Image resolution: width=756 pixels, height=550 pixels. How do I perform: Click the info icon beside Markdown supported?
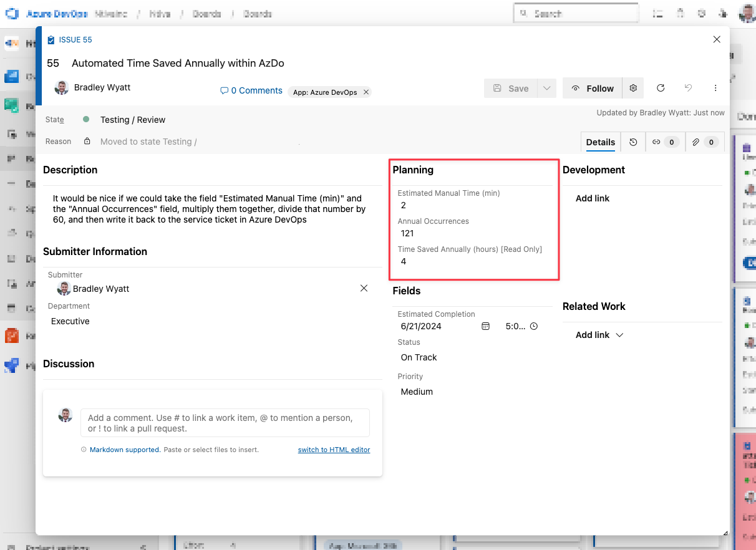[84, 450]
